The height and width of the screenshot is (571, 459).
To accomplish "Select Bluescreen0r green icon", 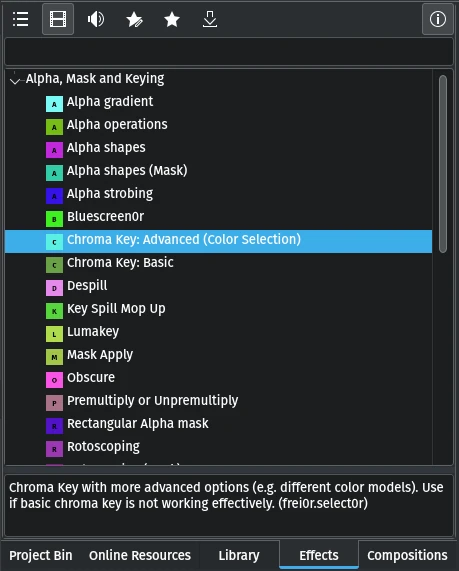I will tap(54, 219).
